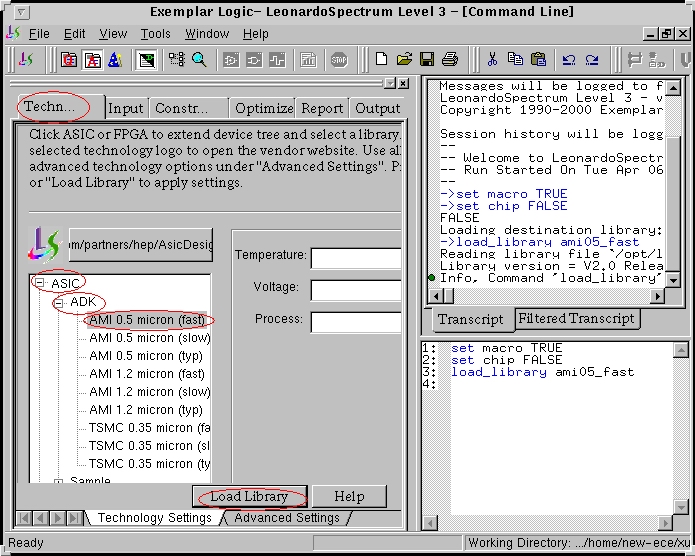Click the LeonardoSpectrum logo toolbar icon
The image size is (695, 556).
click(x=26, y=59)
